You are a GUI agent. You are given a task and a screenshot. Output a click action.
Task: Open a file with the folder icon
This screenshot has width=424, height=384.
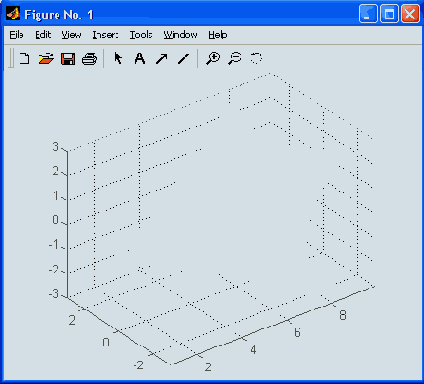pos(46,59)
